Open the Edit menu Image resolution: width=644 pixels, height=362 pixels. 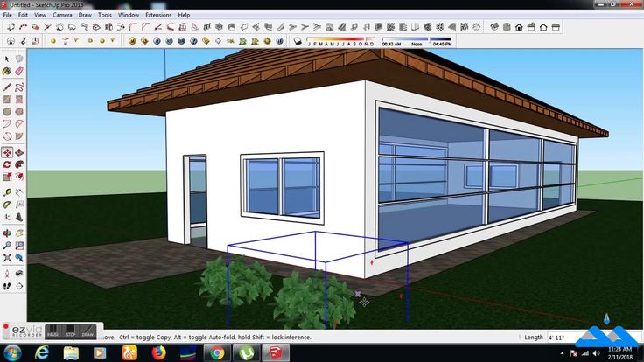pyautogui.click(x=23, y=15)
